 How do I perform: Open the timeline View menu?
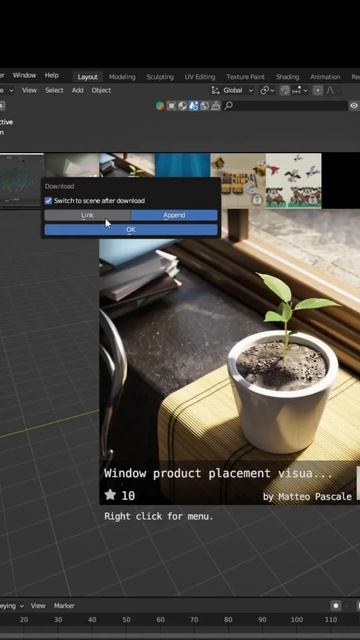(x=38, y=606)
